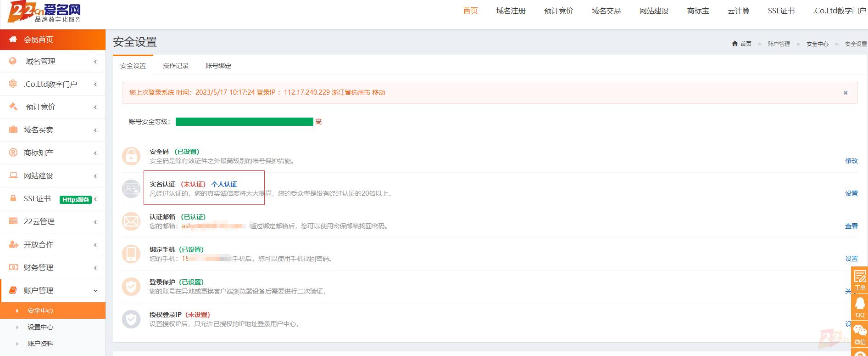Viewport: 868px width, 356px height.
Task: Expand the 域名管理 sidebar chevron
Action: click(95, 62)
